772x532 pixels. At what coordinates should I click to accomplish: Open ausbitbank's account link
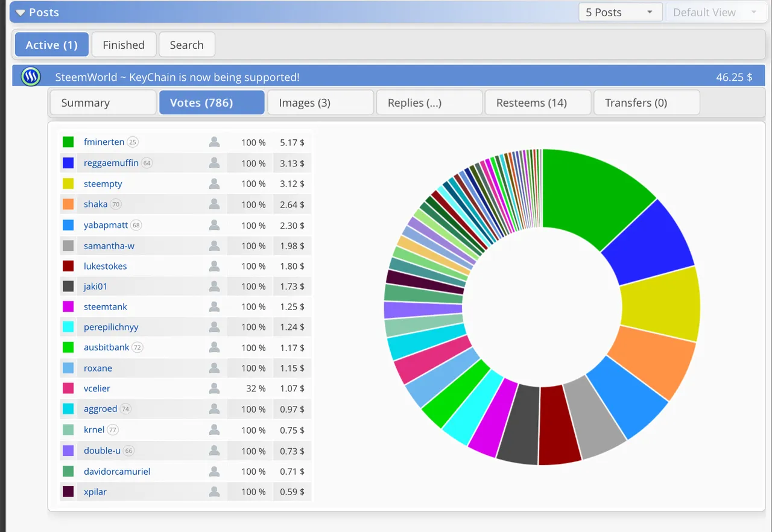coord(107,347)
